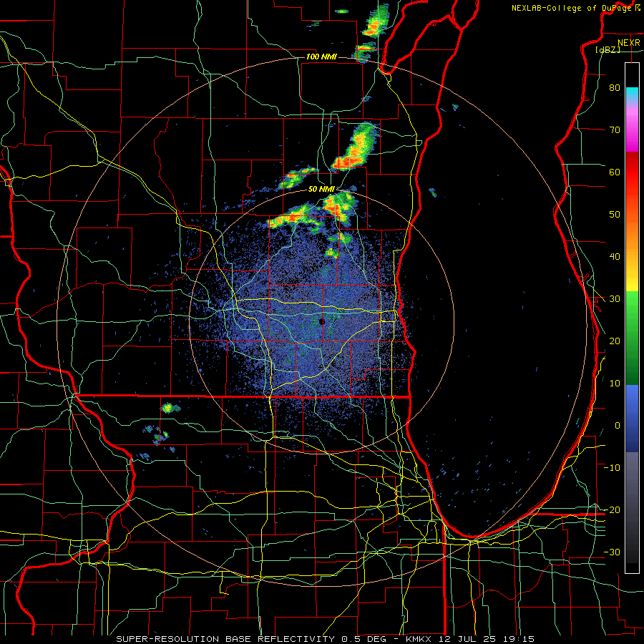
Task: Click the 70 value on the dBZ scale
Action: [615, 130]
